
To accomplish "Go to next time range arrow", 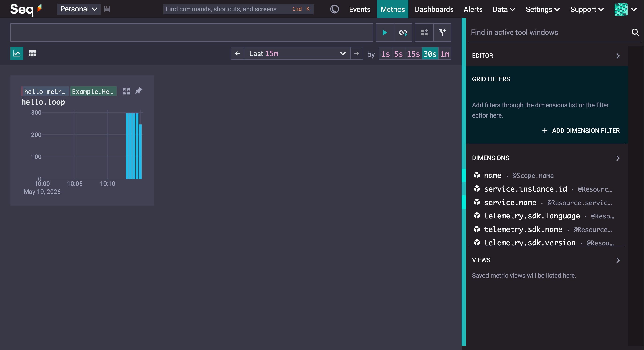I will [357, 54].
